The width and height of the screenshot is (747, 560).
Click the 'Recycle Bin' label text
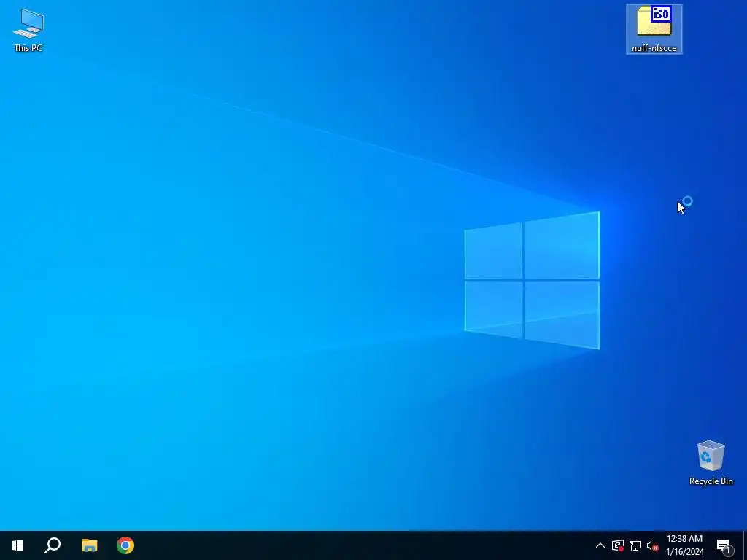pyautogui.click(x=711, y=481)
